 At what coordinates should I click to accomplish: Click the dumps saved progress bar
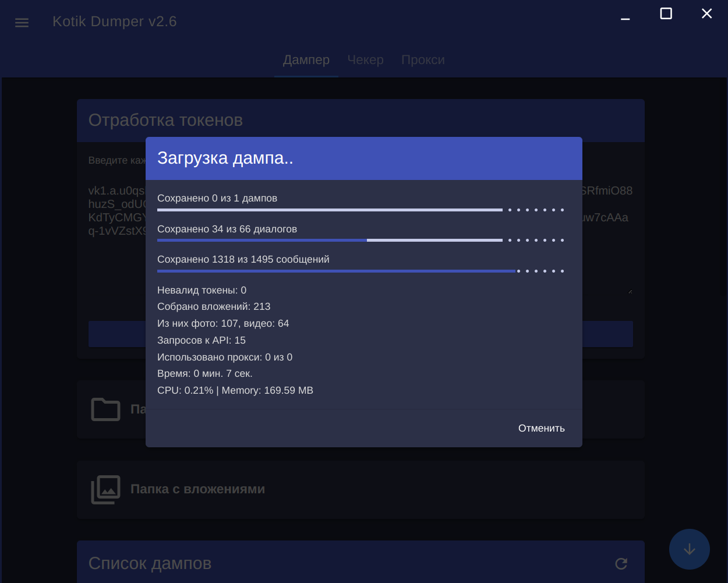coord(361,210)
